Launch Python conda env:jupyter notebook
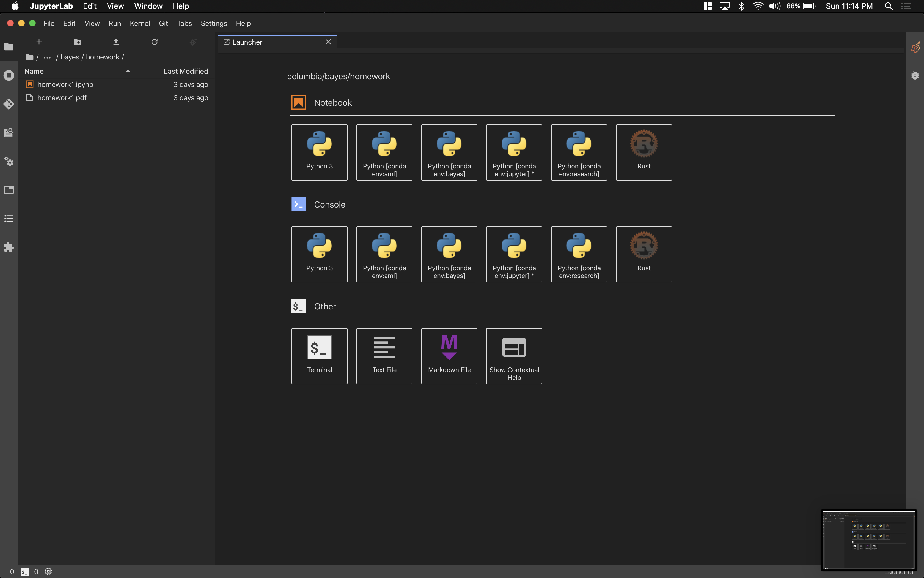This screenshot has height=578, width=924. [514, 152]
